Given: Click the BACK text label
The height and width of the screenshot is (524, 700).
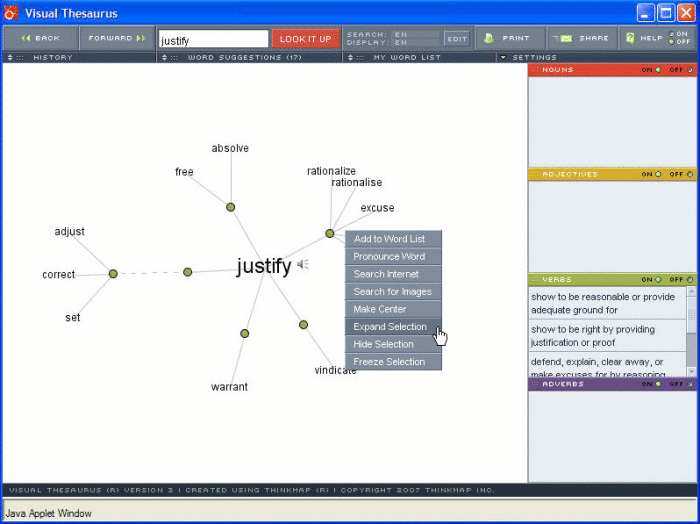Looking at the screenshot, I should tap(47, 38).
